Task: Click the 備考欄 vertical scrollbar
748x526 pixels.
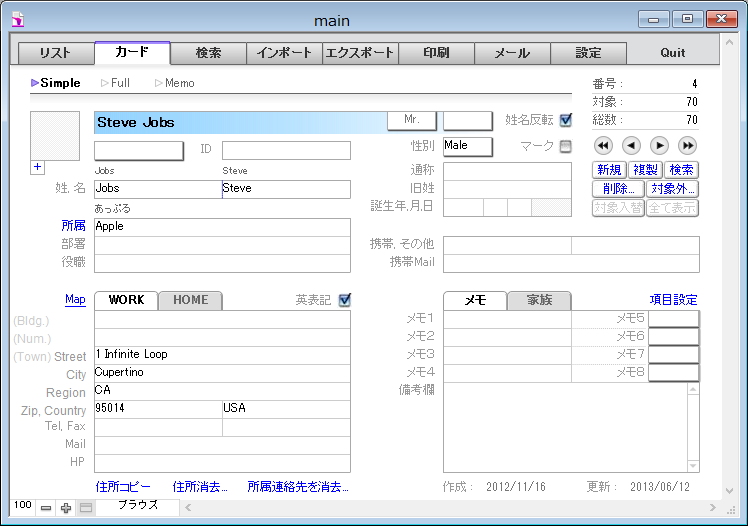Action: click(x=692, y=427)
